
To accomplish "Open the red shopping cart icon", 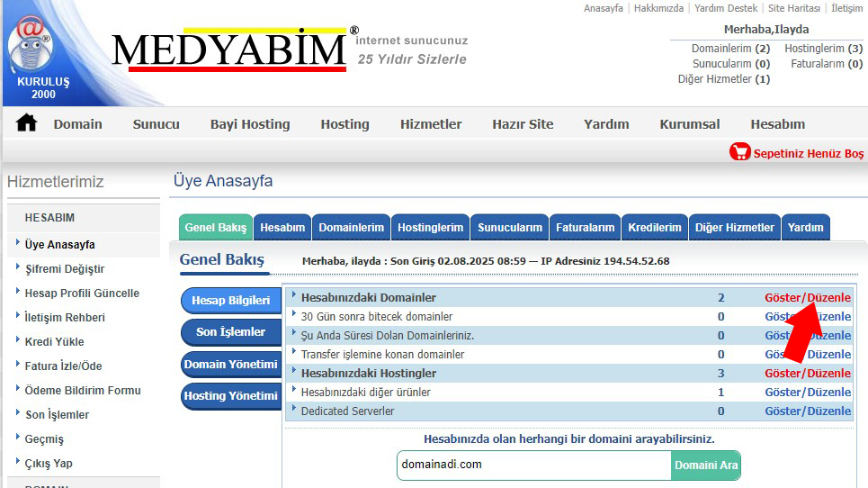I will pyautogui.click(x=739, y=152).
